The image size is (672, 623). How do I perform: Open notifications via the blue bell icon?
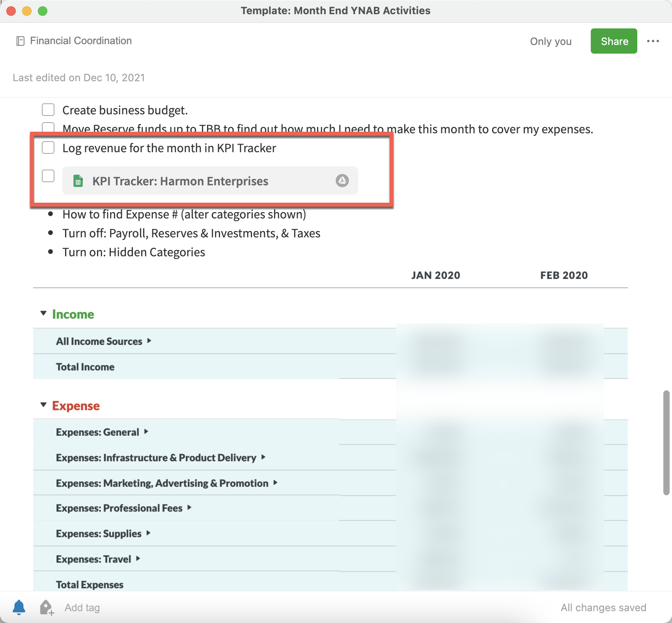coord(19,607)
